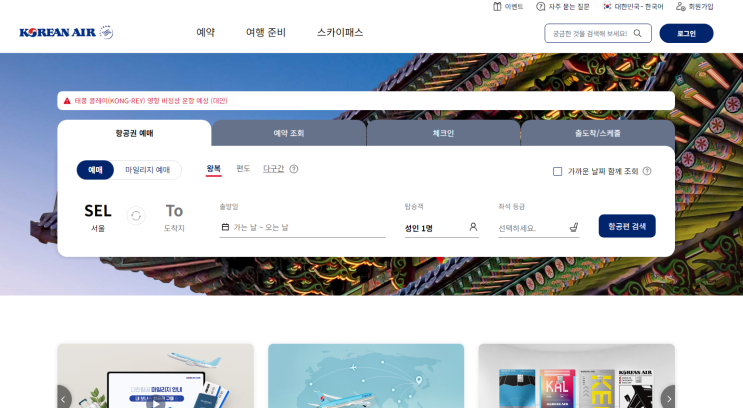This screenshot has height=408, width=743.
Task: Switch to the 출도착/스케줄 tab
Action: click(x=598, y=133)
